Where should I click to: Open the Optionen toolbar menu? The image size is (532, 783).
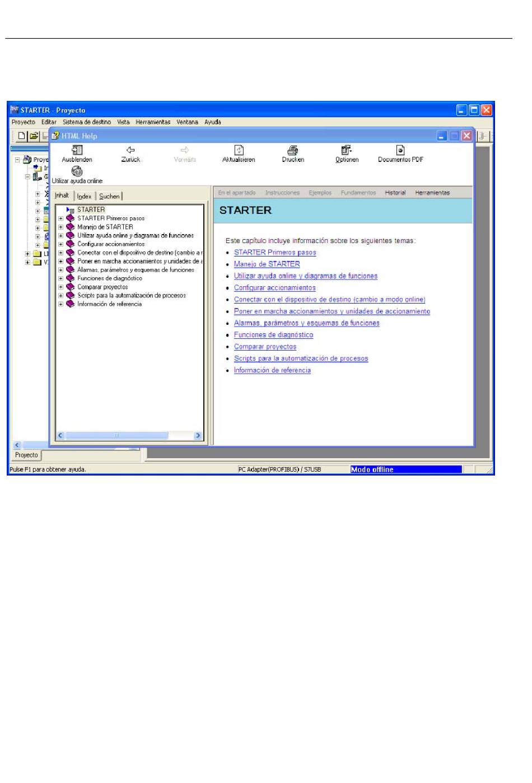point(347,150)
